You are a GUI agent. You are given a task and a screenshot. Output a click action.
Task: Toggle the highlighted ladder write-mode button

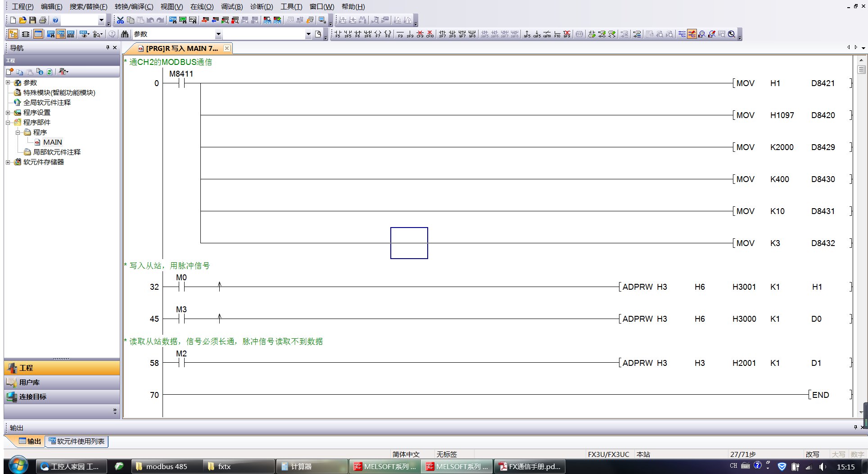point(692,34)
